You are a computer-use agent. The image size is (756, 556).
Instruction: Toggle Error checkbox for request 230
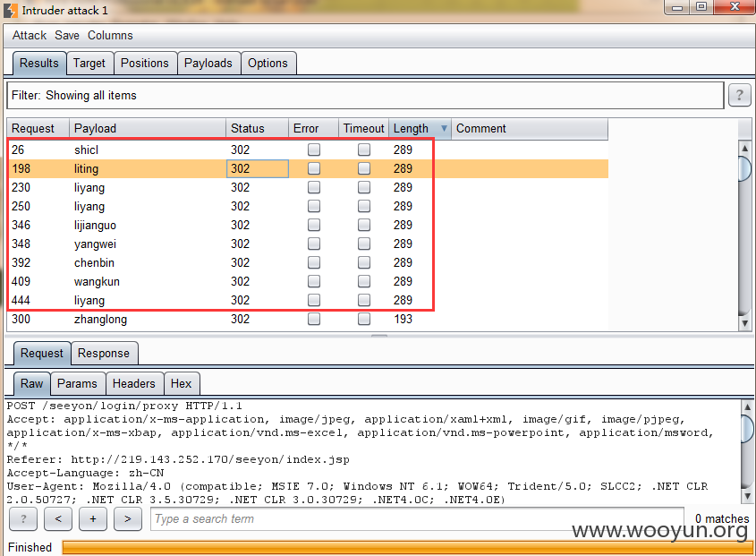(314, 187)
